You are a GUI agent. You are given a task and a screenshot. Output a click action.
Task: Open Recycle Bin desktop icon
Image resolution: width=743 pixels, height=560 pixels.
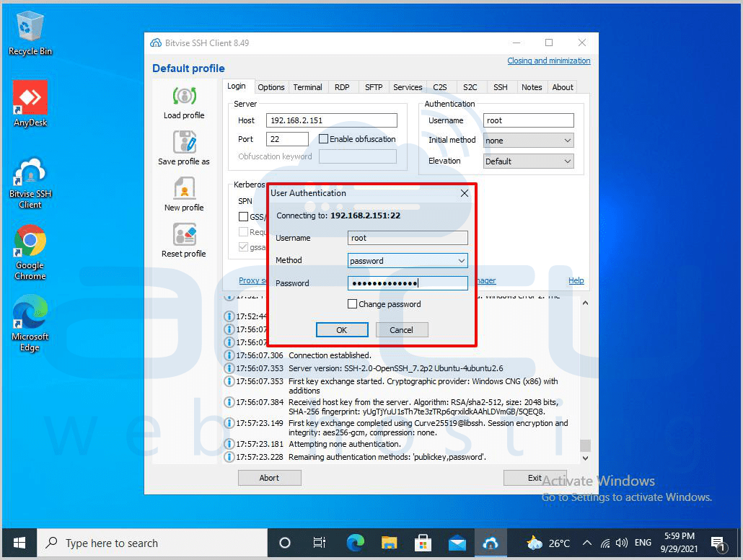(x=30, y=34)
